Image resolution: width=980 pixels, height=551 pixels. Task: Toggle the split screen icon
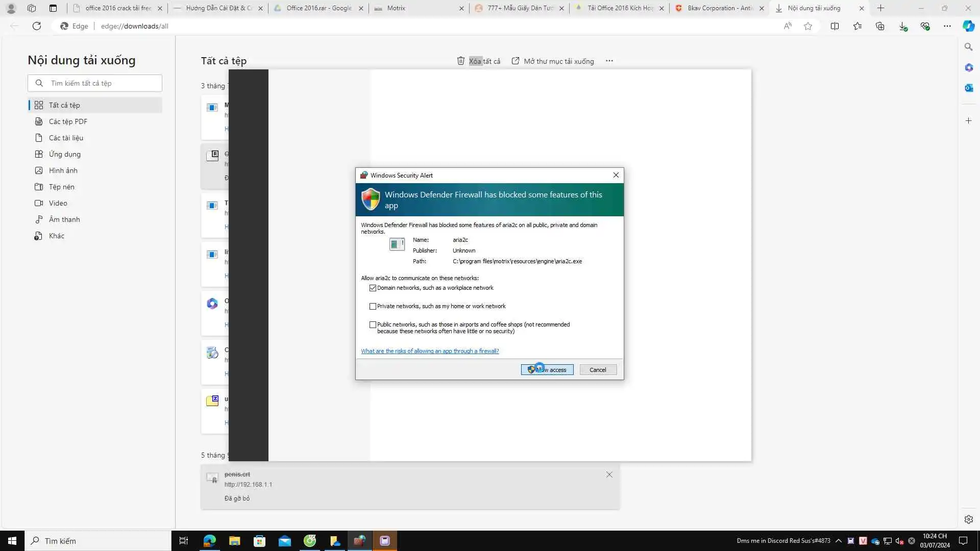tap(835, 26)
